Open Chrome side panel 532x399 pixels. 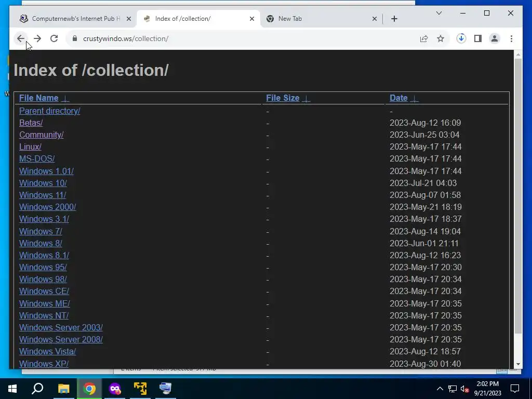(x=478, y=38)
